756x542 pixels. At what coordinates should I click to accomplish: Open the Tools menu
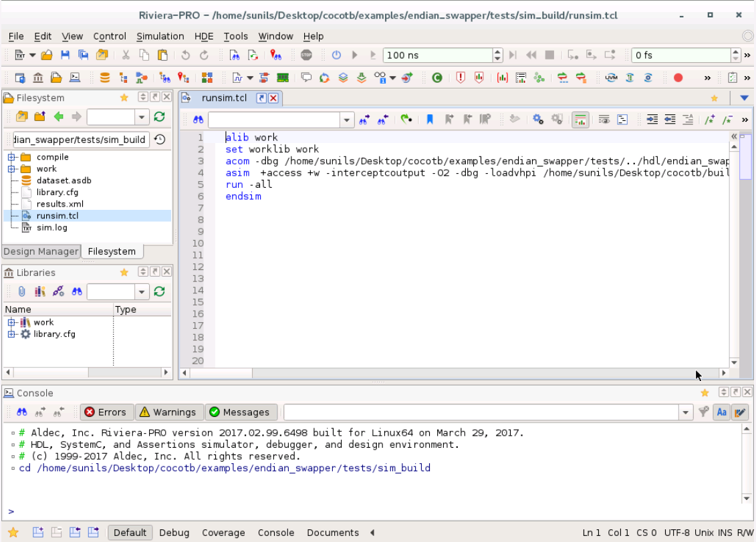coord(236,36)
